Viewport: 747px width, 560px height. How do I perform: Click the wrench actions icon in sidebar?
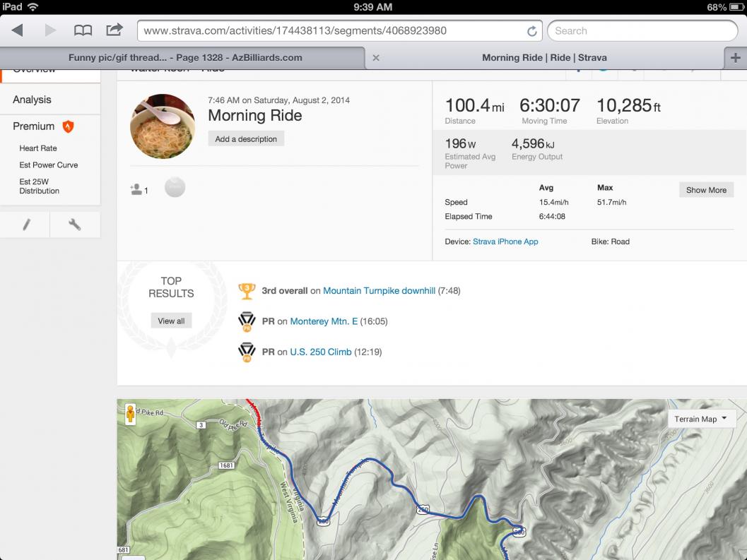pos(74,225)
